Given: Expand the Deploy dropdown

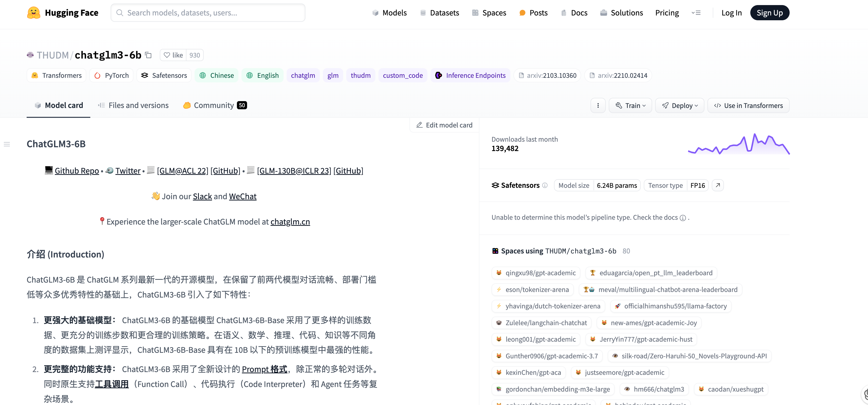Looking at the screenshot, I should click(x=680, y=105).
